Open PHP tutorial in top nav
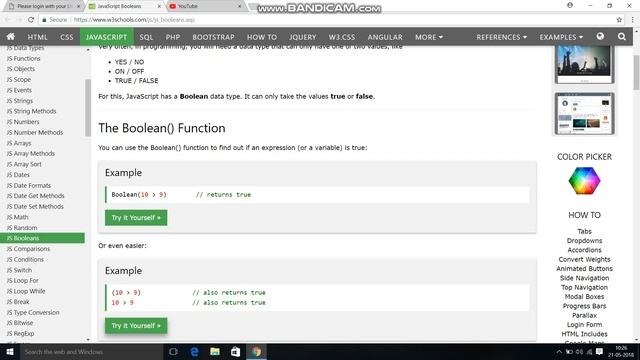The height and width of the screenshot is (360, 640). tap(173, 37)
